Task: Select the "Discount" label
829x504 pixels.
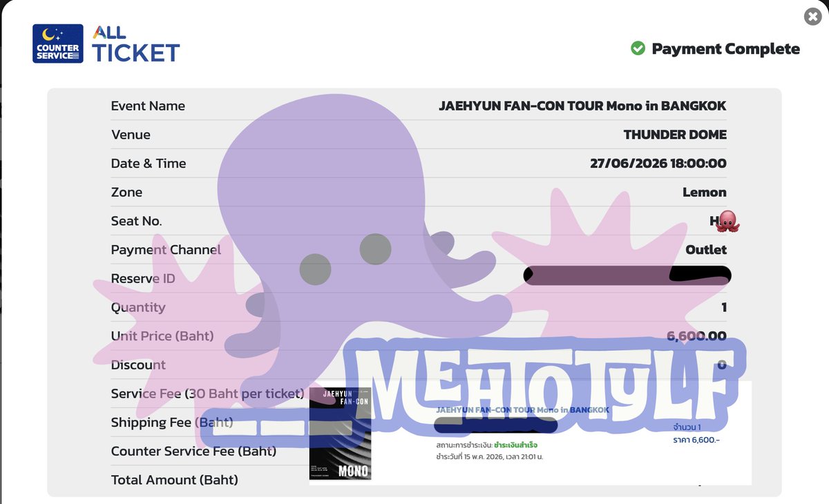Action: point(138,365)
